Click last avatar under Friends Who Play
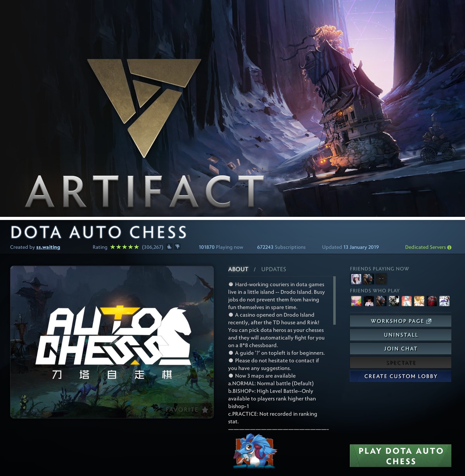The image size is (465, 476). click(444, 301)
